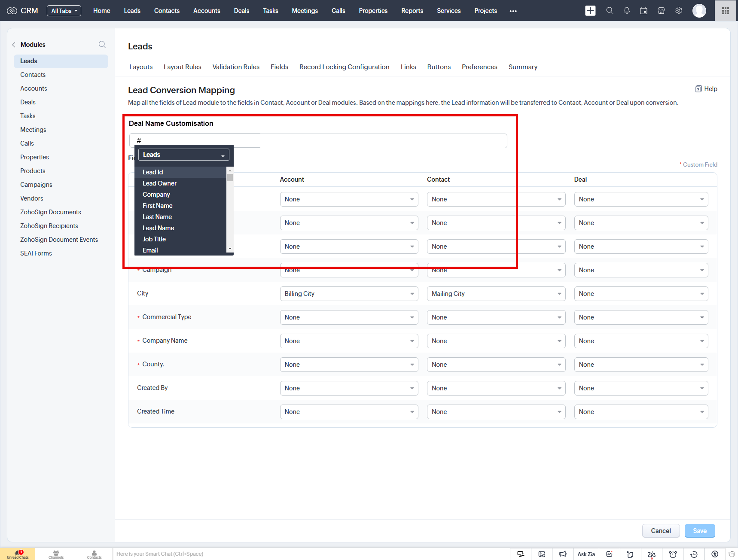The height and width of the screenshot is (560, 738).
Task: Click the chart insights icon in bottom bar
Action: 609,554
